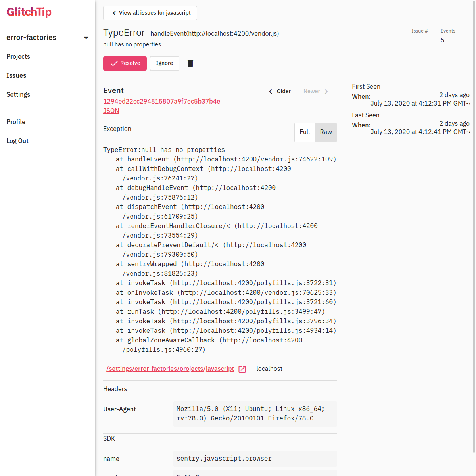Viewport: 476px width, 476px height.
Task: Go to Issues in the sidebar
Action: 16,75
